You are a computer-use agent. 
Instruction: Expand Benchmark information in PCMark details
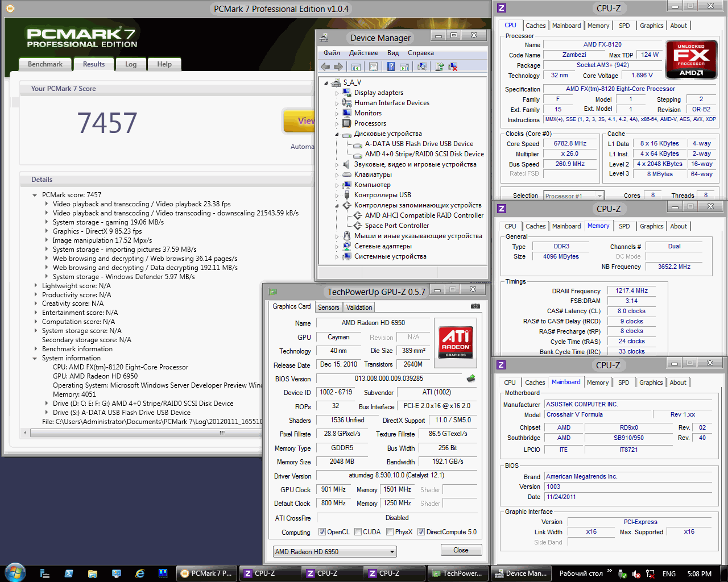pos(35,349)
